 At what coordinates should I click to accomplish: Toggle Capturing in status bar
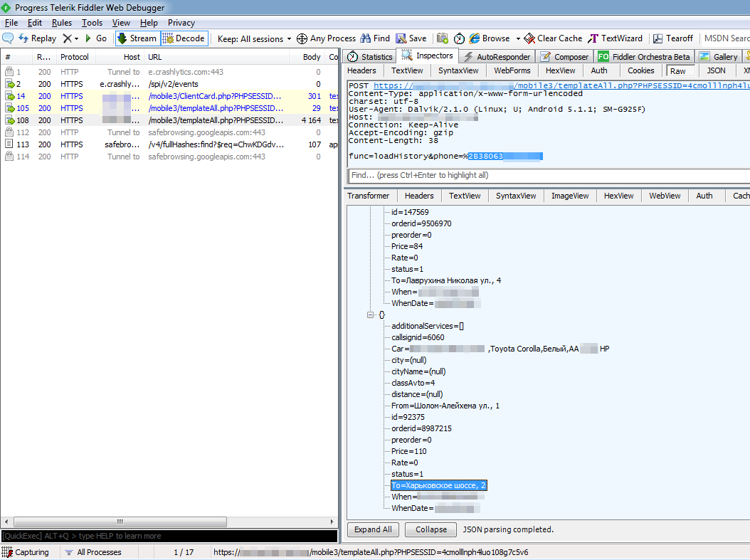tap(26, 552)
